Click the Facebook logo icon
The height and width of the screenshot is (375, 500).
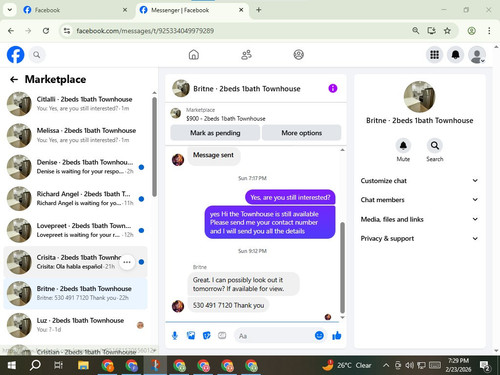coord(15,54)
